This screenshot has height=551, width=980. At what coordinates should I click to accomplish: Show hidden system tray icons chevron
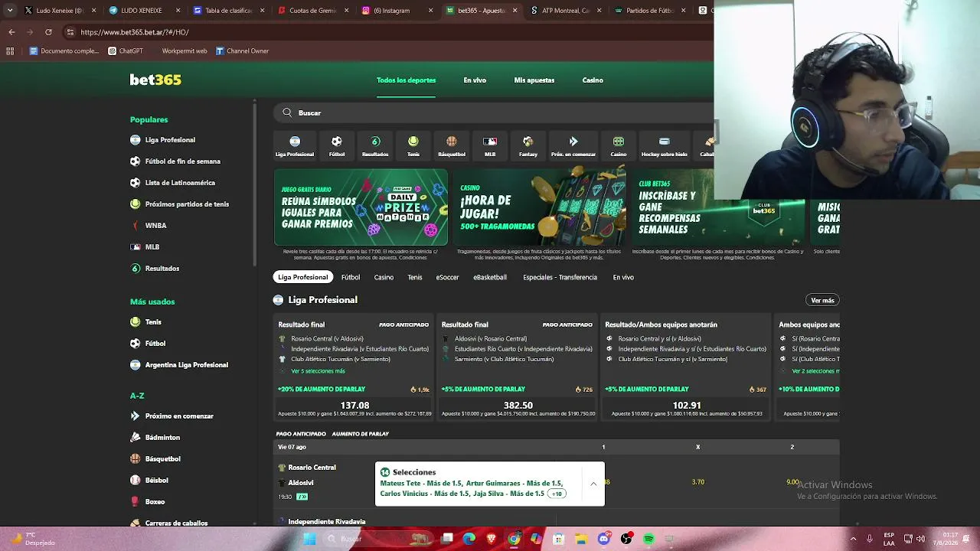click(853, 539)
